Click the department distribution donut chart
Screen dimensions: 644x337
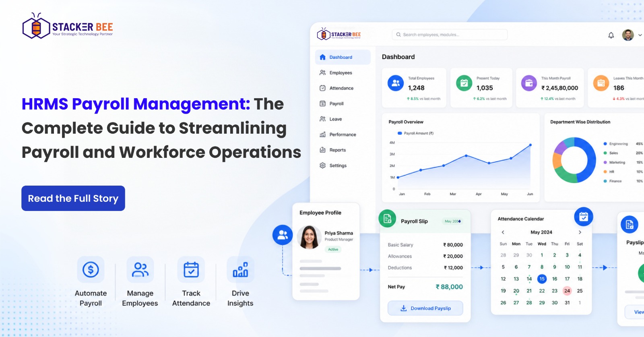coord(574,160)
